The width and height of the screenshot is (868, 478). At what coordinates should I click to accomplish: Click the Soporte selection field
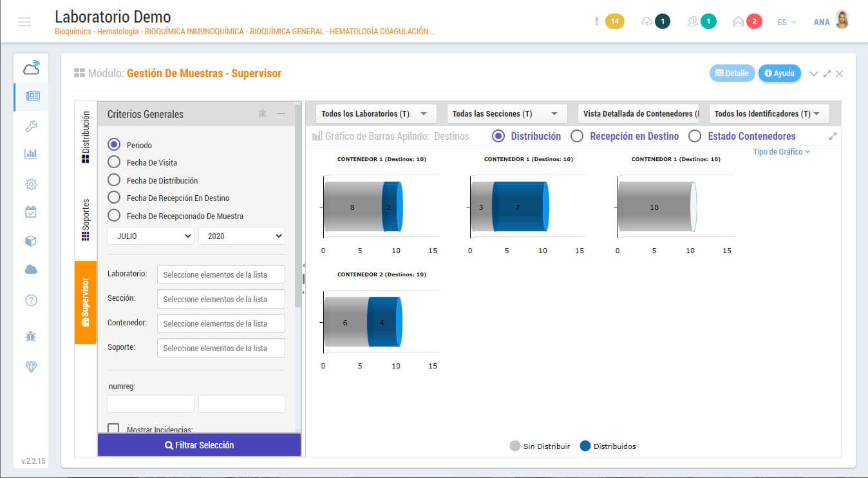[221, 348]
